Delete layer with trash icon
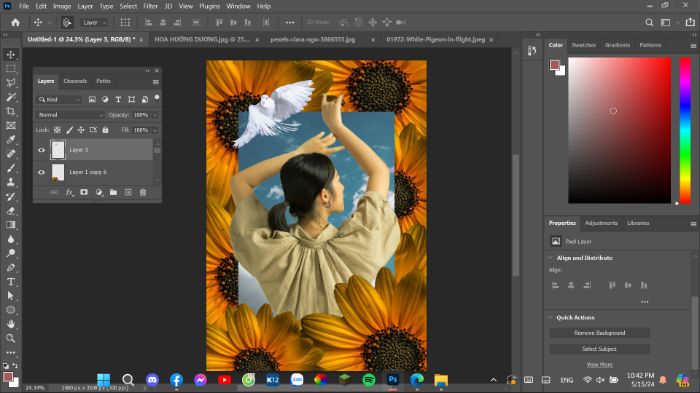This screenshot has height=393, width=700. [x=143, y=192]
